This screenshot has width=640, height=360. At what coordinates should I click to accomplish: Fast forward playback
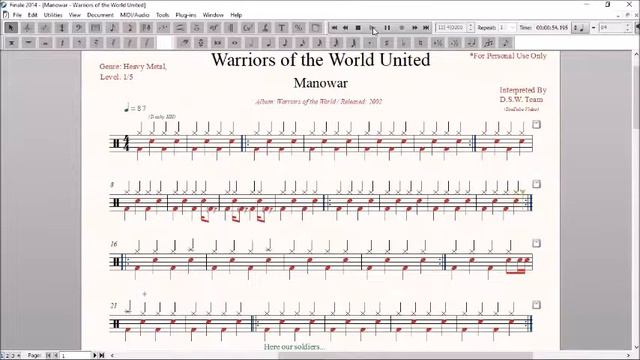click(x=415, y=28)
